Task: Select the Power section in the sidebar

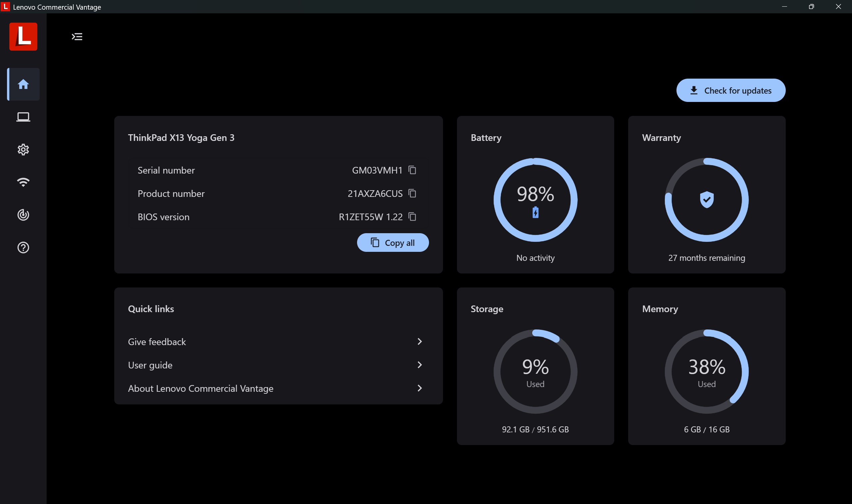Action: pos(23,215)
